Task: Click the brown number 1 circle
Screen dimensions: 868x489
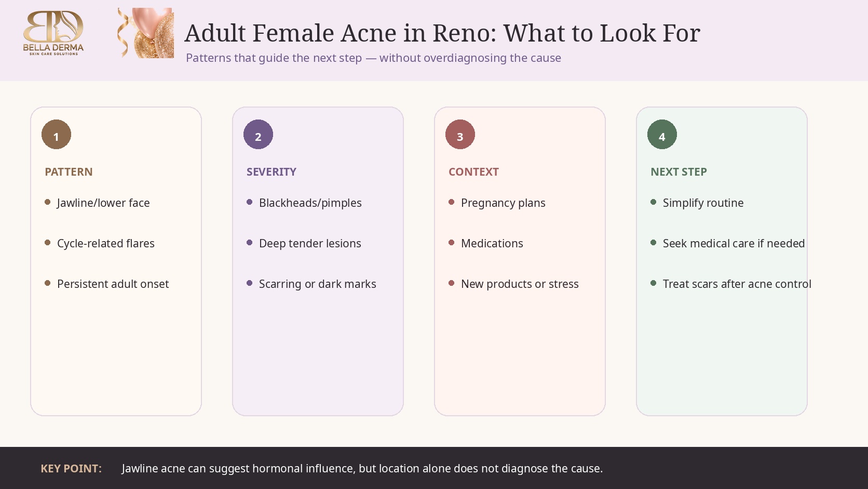Action: point(56,135)
